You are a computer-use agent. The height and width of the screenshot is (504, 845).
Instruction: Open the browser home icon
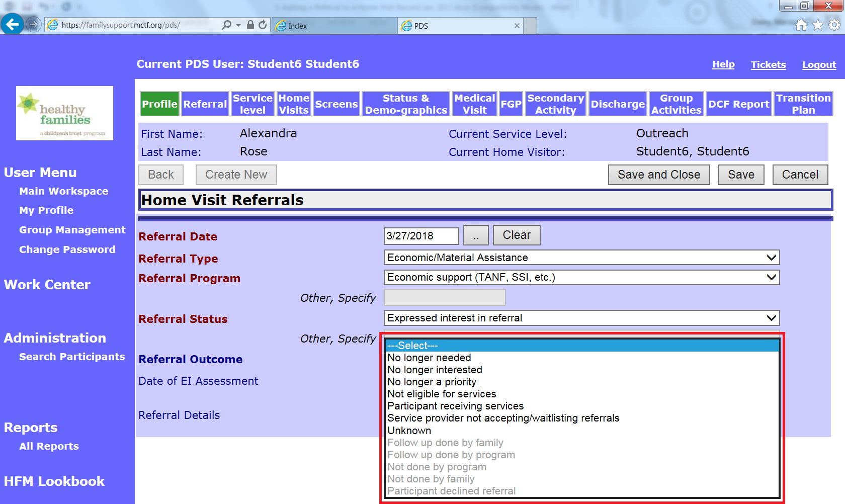coord(801,25)
